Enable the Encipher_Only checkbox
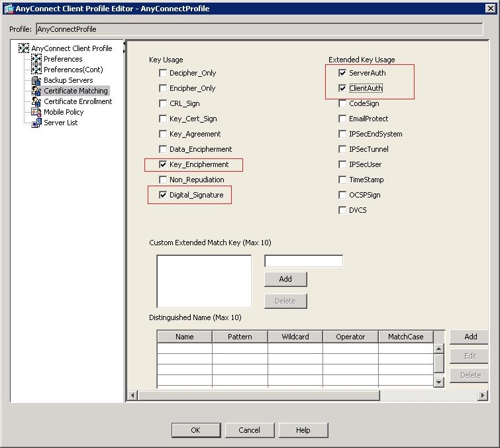The image size is (500, 448). point(163,88)
